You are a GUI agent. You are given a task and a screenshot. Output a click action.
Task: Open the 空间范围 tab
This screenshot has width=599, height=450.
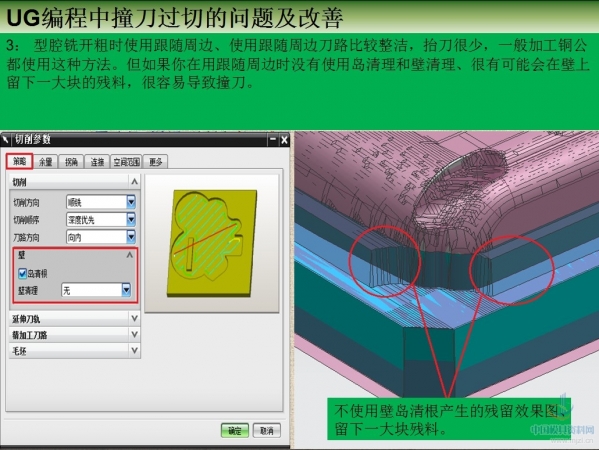(126, 162)
